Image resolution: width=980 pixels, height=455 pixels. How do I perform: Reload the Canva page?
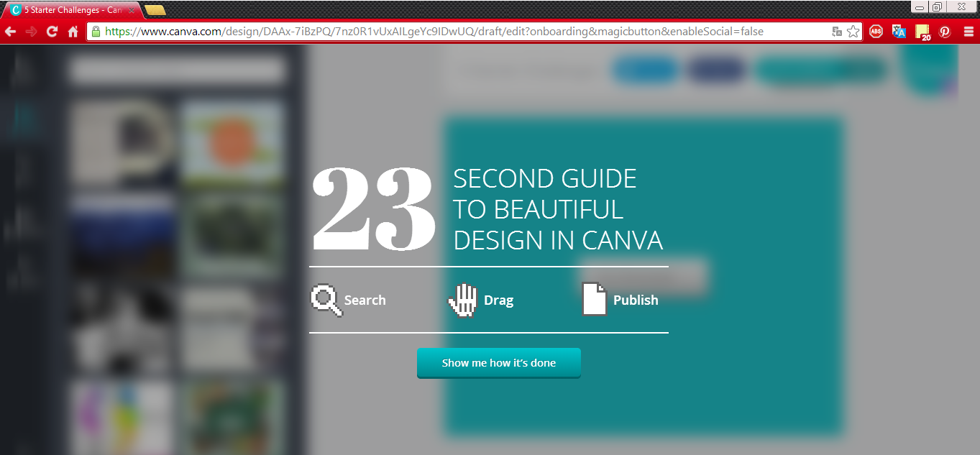coord(52,32)
